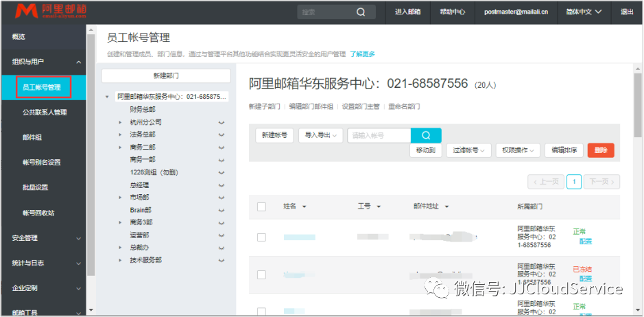Open 公共联系人管理 in sidebar
Image resolution: width=644 pixels, height=317 pixels.
pyautogui.click(x=45, y=113)
